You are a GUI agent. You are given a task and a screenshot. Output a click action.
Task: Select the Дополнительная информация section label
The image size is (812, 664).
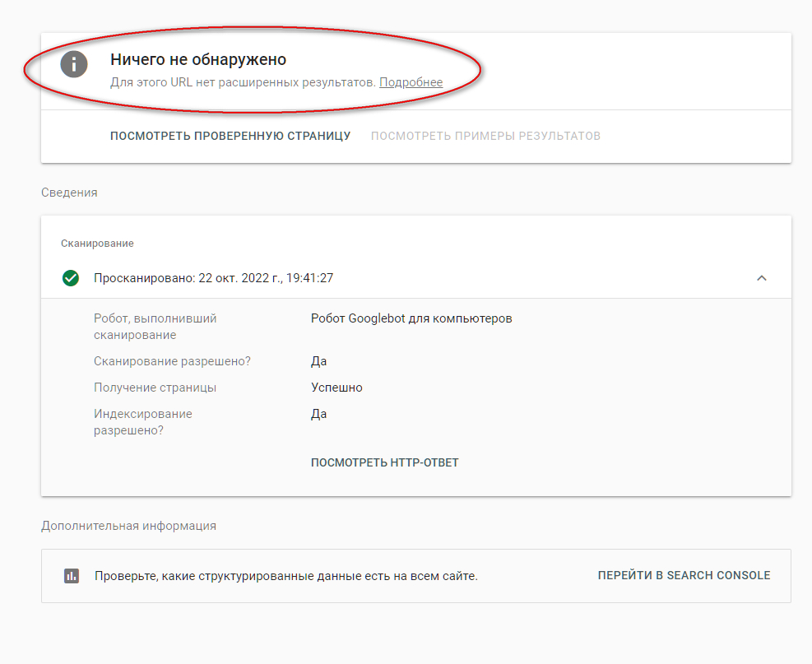click(x=129, y=526)
